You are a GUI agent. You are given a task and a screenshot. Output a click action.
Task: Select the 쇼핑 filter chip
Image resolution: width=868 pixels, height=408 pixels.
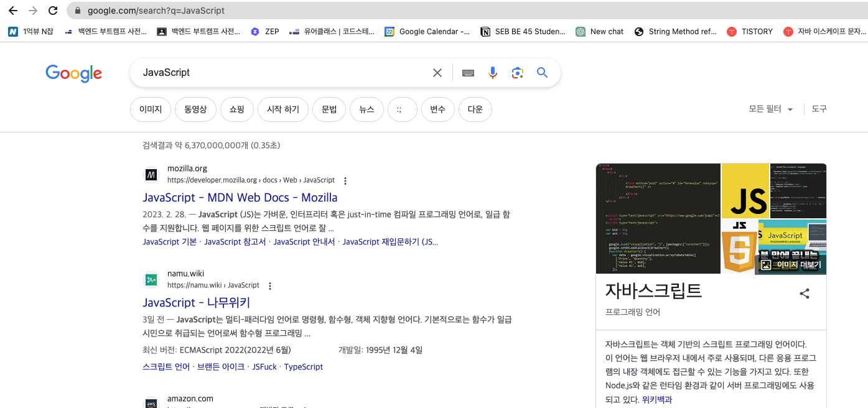coord(236,109)
